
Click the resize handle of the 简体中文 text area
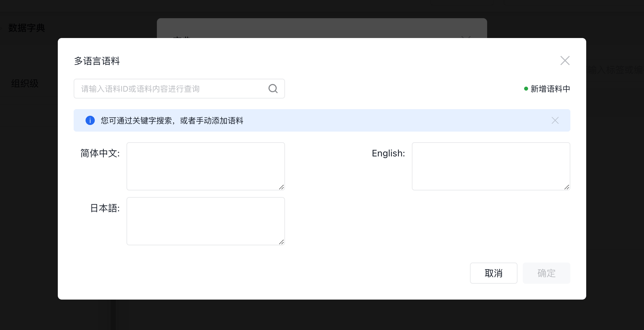point(281,187)
